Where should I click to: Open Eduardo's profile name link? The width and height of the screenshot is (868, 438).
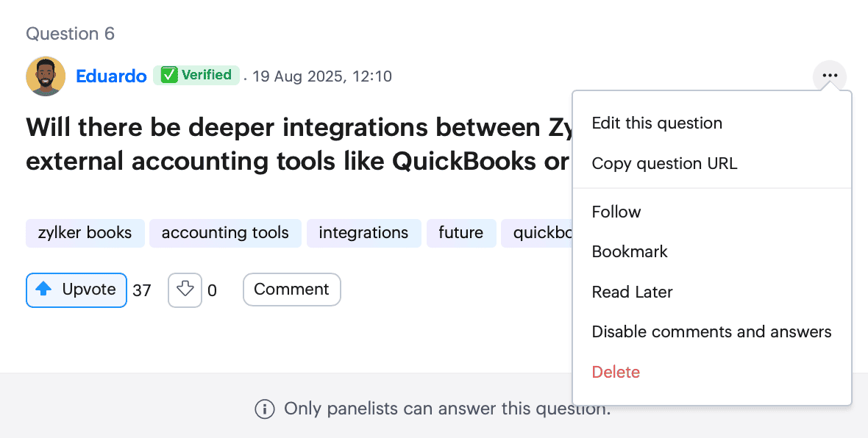111,76
